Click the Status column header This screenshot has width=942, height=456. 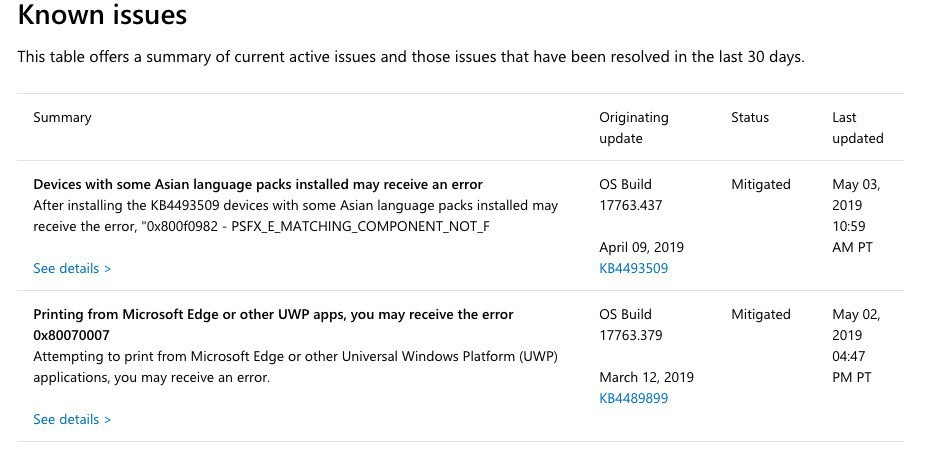749,117
